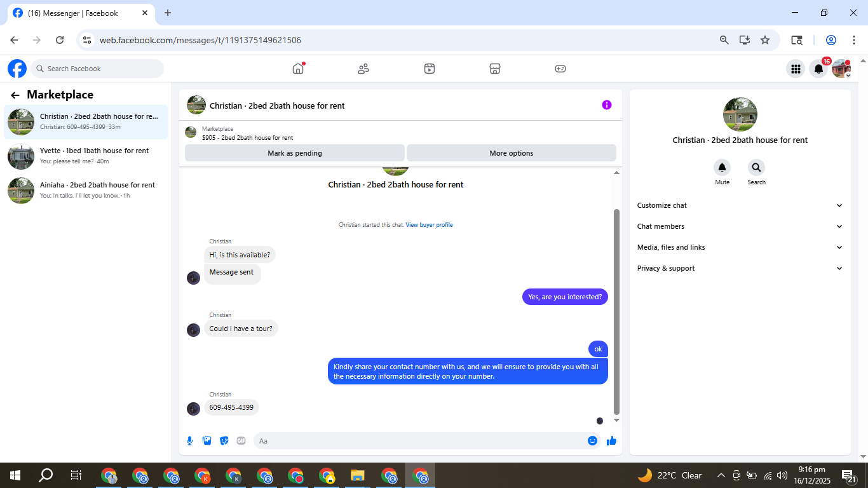This screenshot has width=868, height=488.
Task: Open the Marketplace storefront icon in navigation
Action: point(495,69)
